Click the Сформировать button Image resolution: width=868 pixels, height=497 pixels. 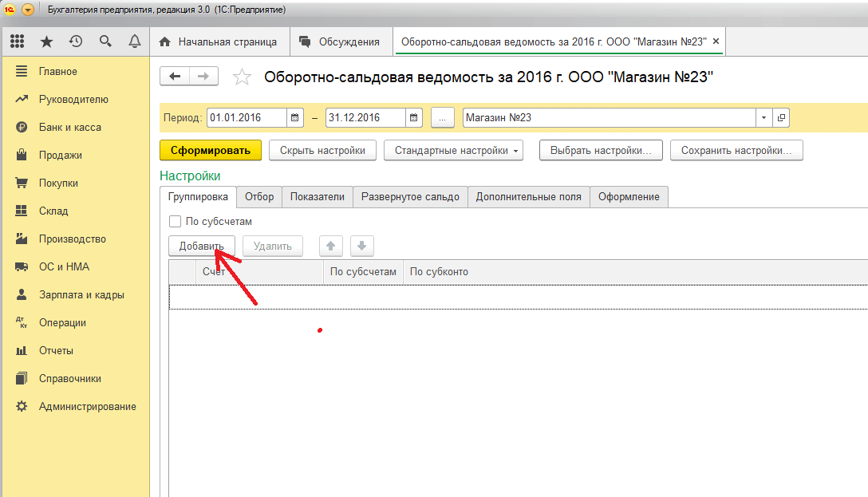[x=211, y=150]
